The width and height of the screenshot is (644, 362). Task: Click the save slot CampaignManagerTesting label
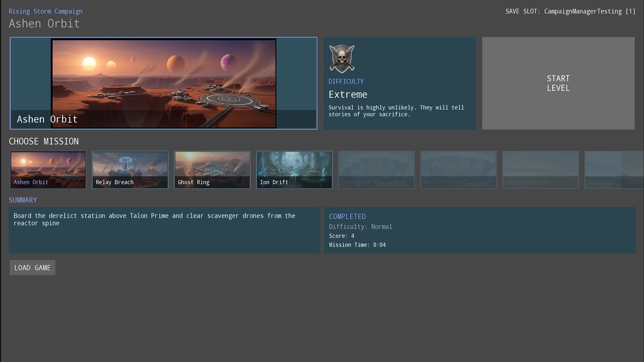(x=571, y=11)
